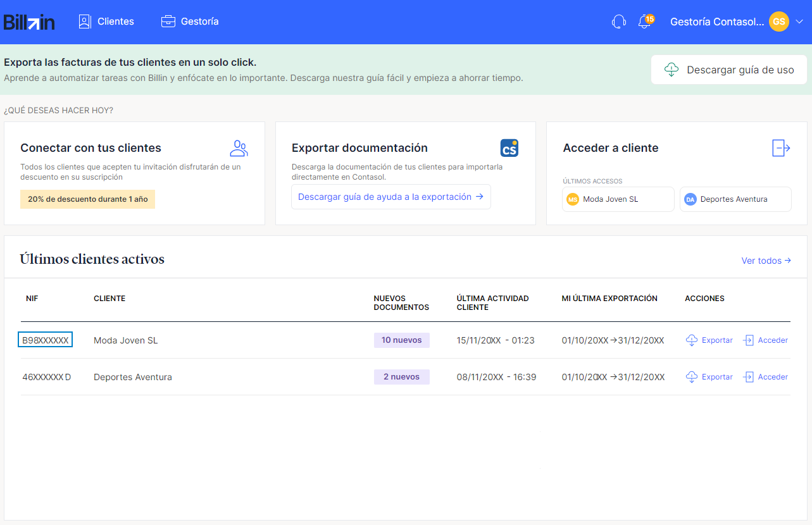Click the Billin logo

tap(29, 22)
